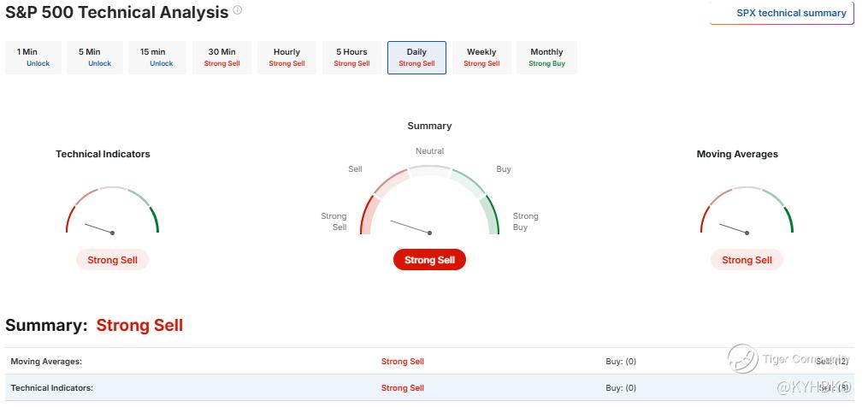The width and height of the screenshot is (868, 407).
Task: Open the Monthly Strong Buy tab
Action: 547,57
